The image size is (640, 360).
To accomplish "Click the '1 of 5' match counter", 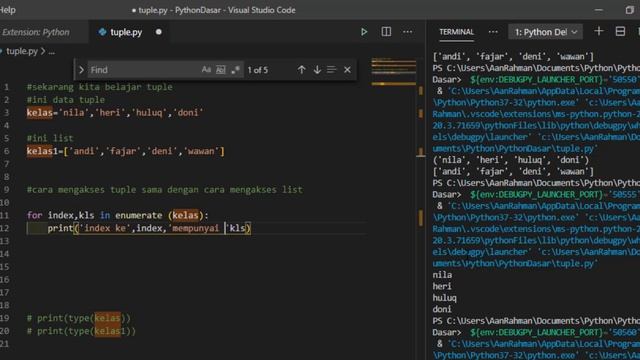I will (258, 70).
